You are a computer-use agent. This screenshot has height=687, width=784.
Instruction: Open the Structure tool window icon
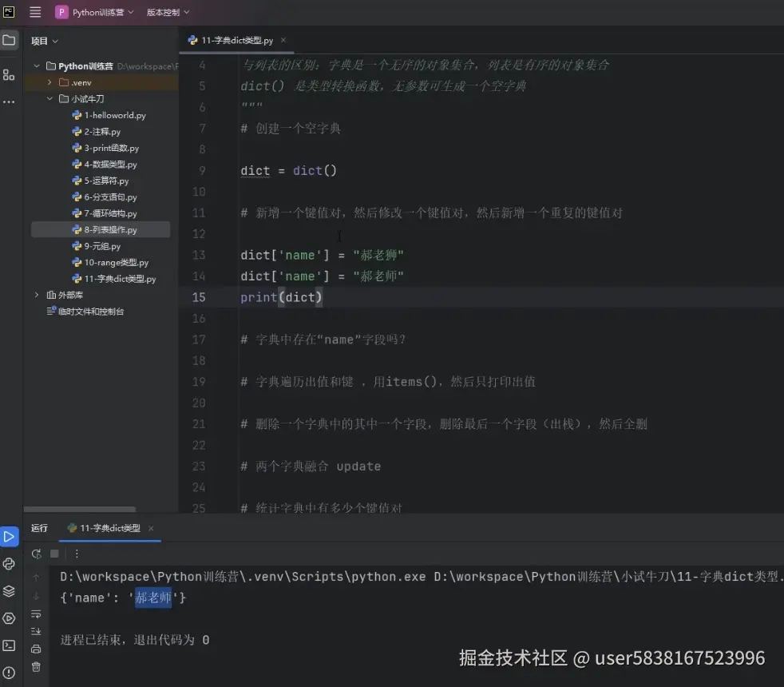[x=9, y=75]
